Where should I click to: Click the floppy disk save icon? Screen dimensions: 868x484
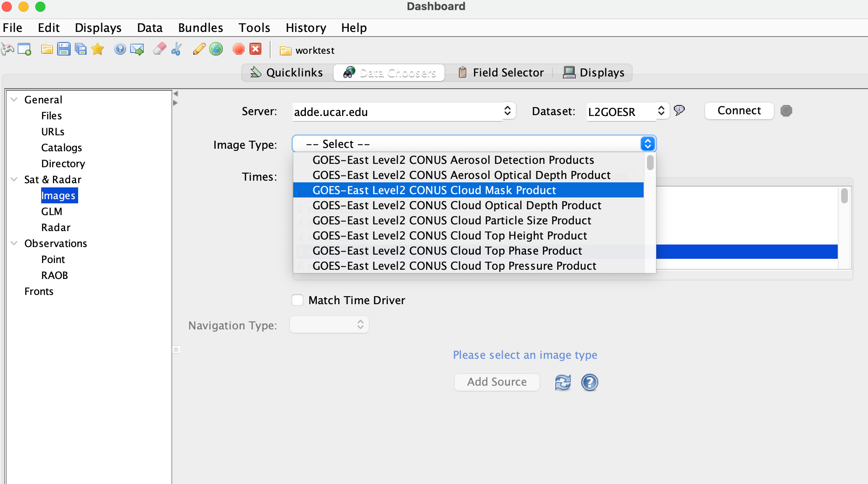tap(63, 50)
